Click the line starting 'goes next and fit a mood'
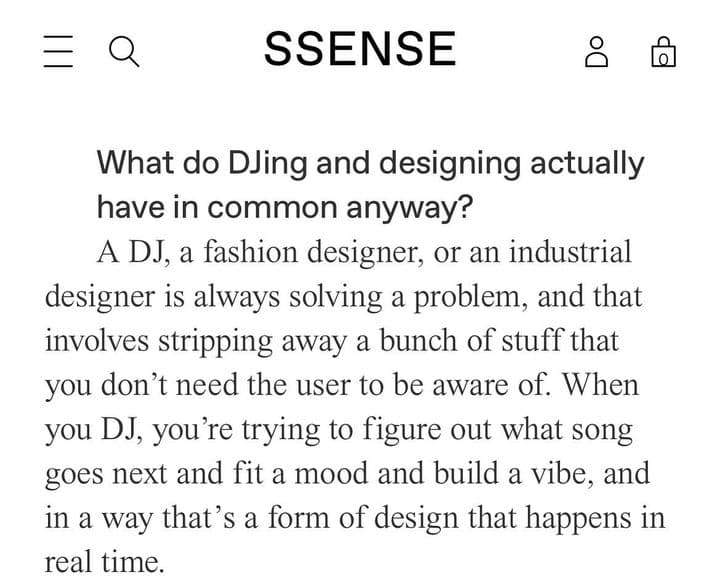This screenshot has width=720, height=588. [347, 473]
